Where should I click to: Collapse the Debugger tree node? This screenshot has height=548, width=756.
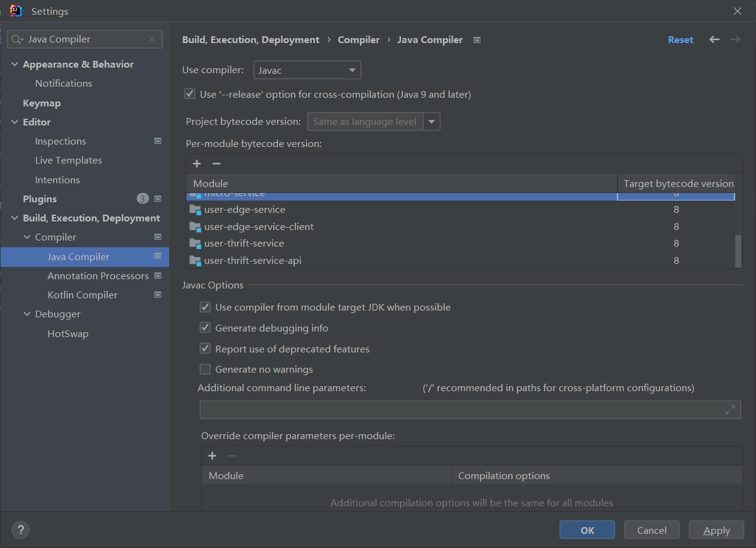tap(28, 314)
